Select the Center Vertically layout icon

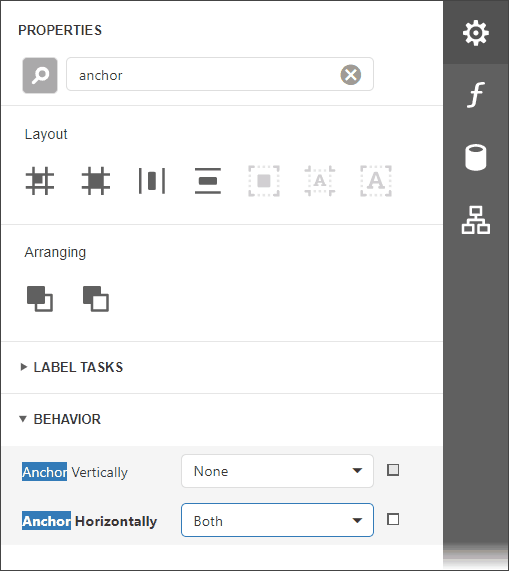click(208, 181)
